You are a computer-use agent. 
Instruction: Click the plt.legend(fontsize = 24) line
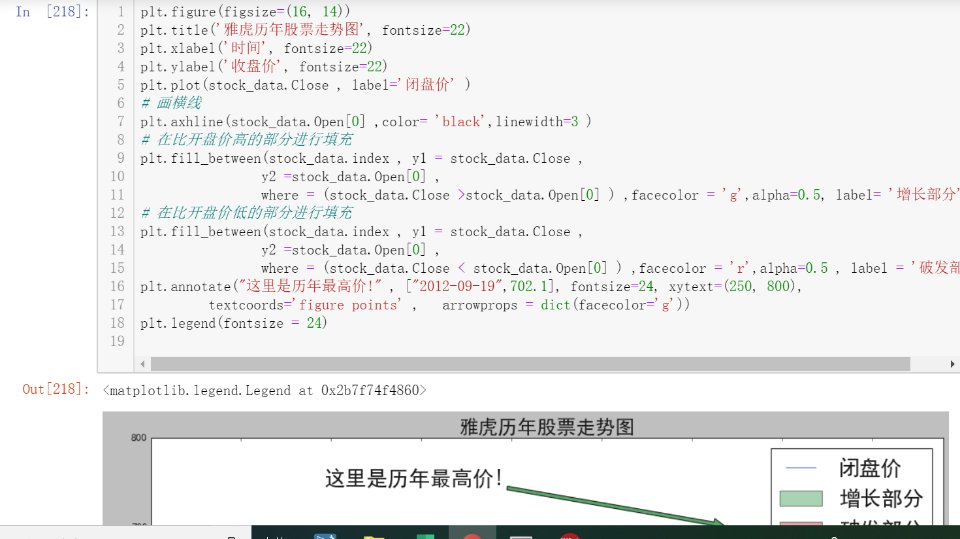pos(233,323)
